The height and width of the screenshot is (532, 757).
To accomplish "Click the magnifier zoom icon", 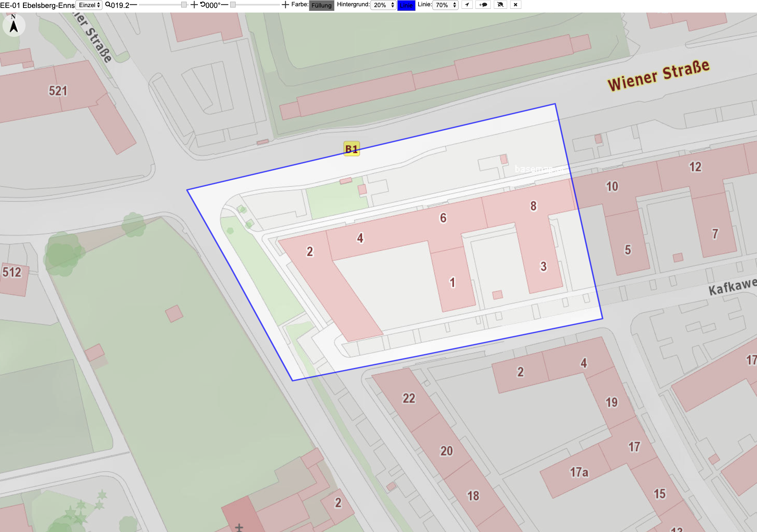I will pos(108,5).
